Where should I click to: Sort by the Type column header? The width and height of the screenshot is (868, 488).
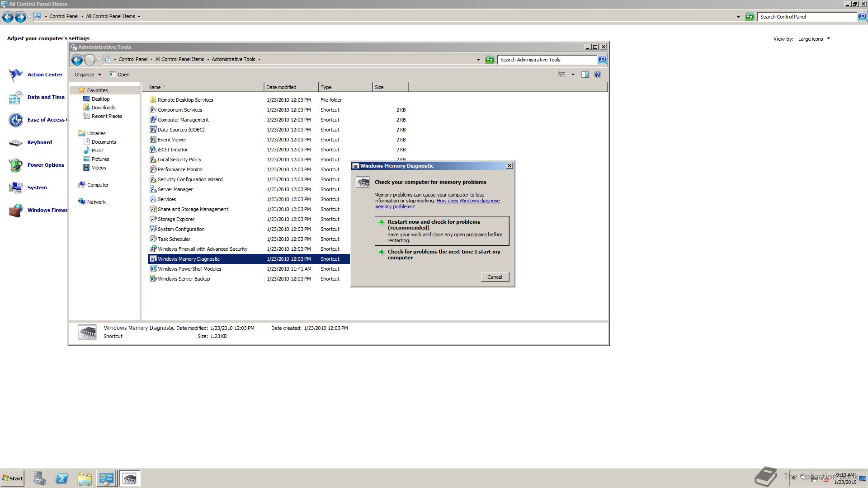345,87
